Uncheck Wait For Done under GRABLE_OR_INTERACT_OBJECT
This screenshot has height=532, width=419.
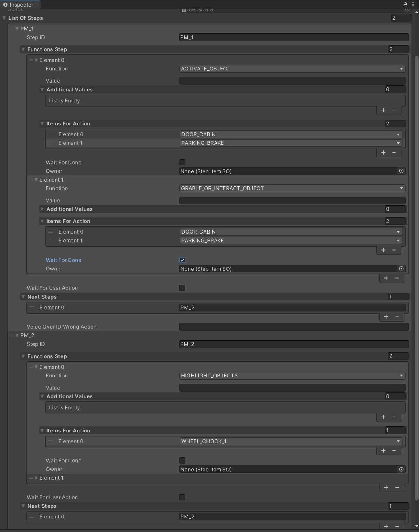182,260
